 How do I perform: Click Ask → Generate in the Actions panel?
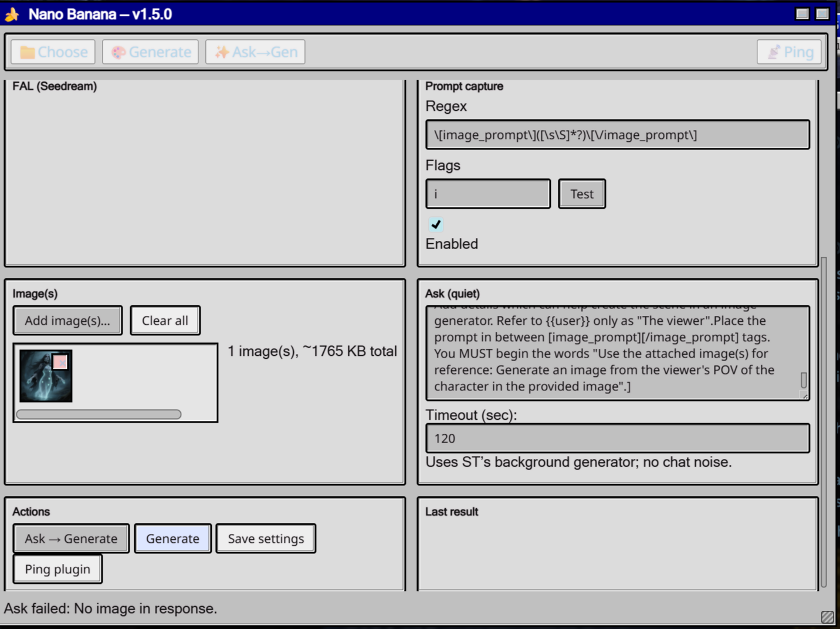tap(71, 539)
